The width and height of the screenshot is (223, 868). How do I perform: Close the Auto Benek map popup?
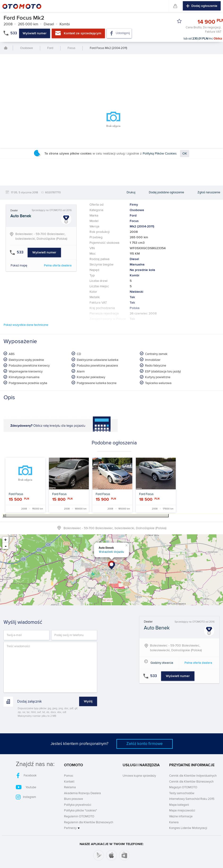[x=126, y=545]
